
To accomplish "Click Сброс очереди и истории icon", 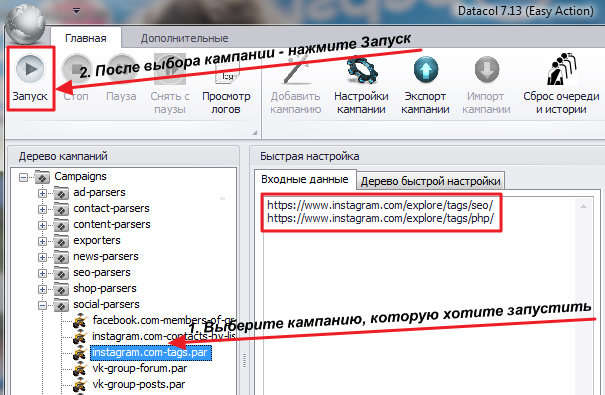I will pyautogui.click(x=561, y=69).
